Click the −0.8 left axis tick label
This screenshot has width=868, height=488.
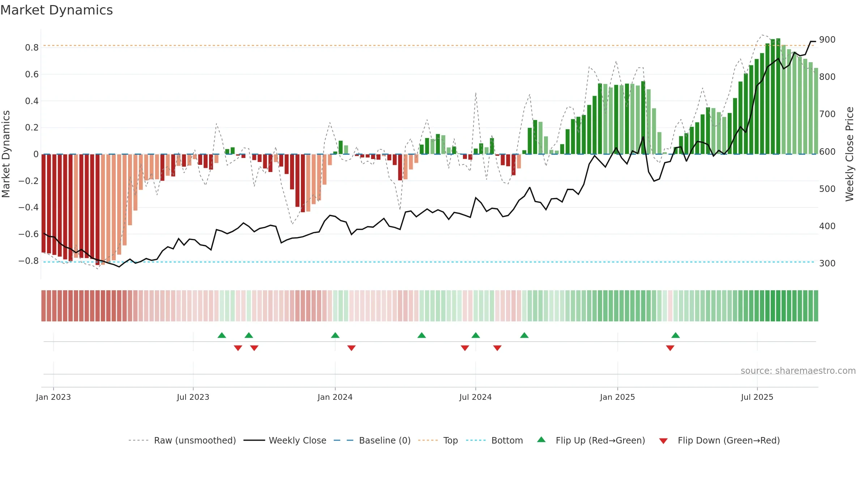coord(29,261)
